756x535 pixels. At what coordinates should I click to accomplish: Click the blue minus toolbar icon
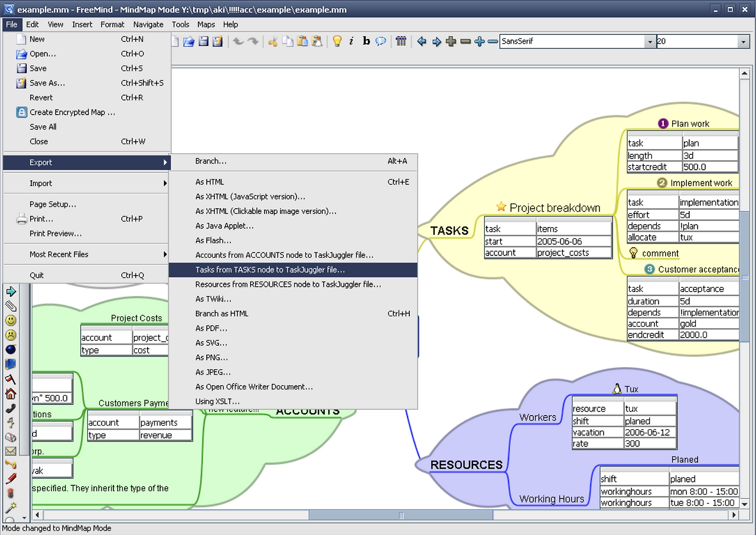click(x=493, y=41)
